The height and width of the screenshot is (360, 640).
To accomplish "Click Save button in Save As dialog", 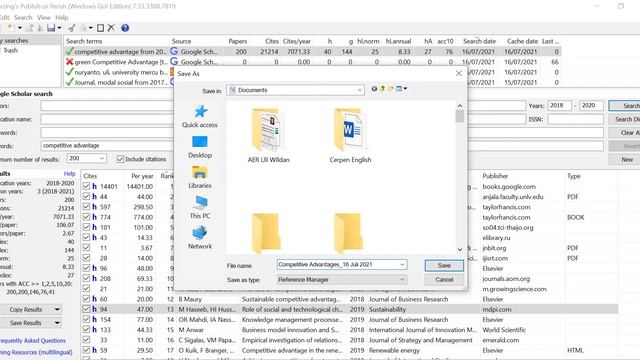I will 444,265.
